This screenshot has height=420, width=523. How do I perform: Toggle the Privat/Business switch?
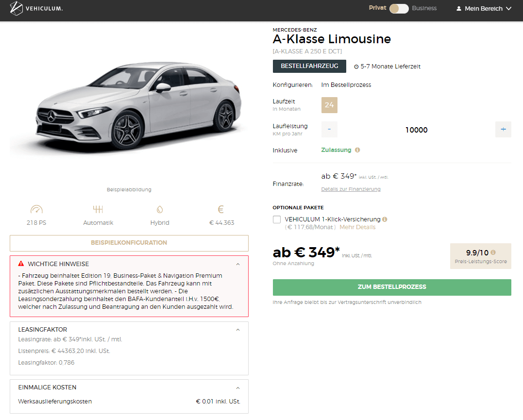(399, 8)
